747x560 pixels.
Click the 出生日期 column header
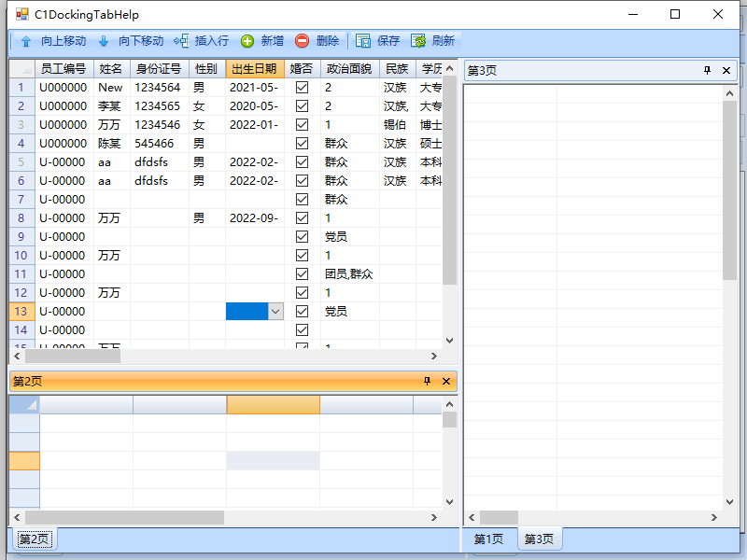[x=255, y=69]
